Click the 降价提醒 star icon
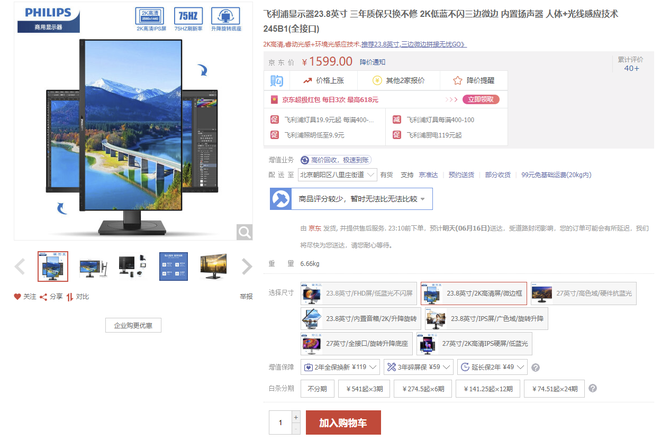Image resolution: width=670 pixels, height=441 pixels. pos(453,81)
